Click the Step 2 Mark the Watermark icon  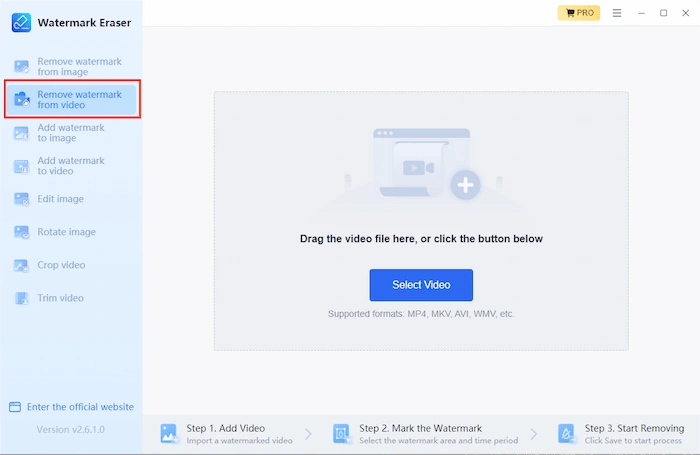pos(342,433)
